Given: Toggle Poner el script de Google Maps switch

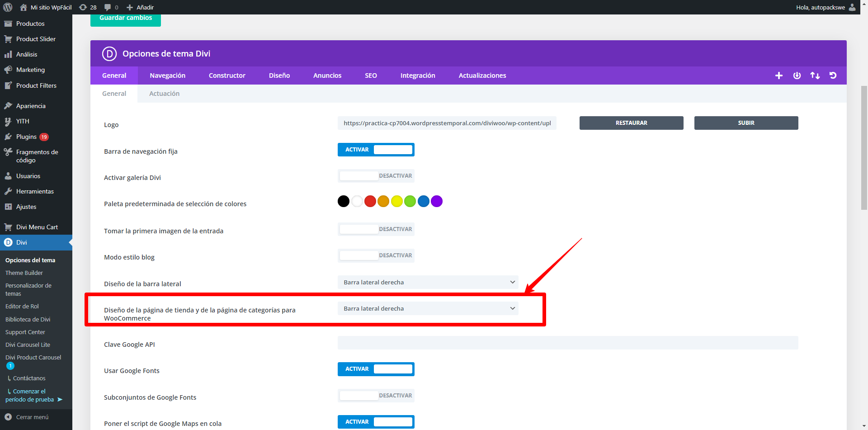Looking at the screenshot, I should (376, 422).
